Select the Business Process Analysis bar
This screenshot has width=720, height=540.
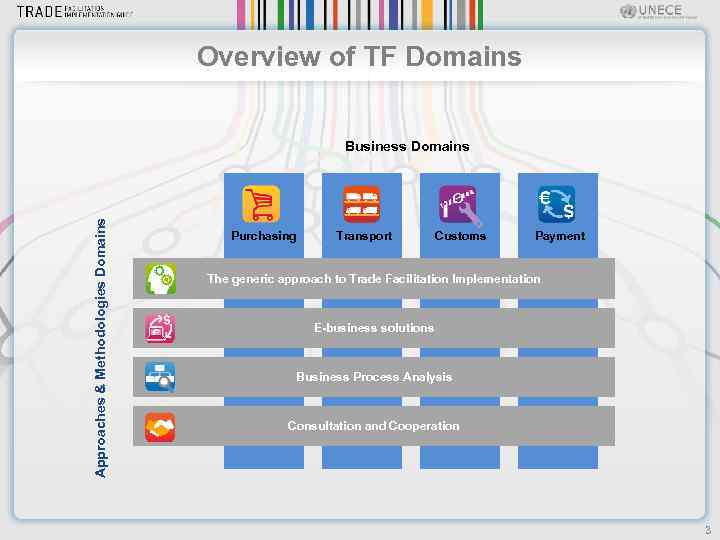point(374,377)
